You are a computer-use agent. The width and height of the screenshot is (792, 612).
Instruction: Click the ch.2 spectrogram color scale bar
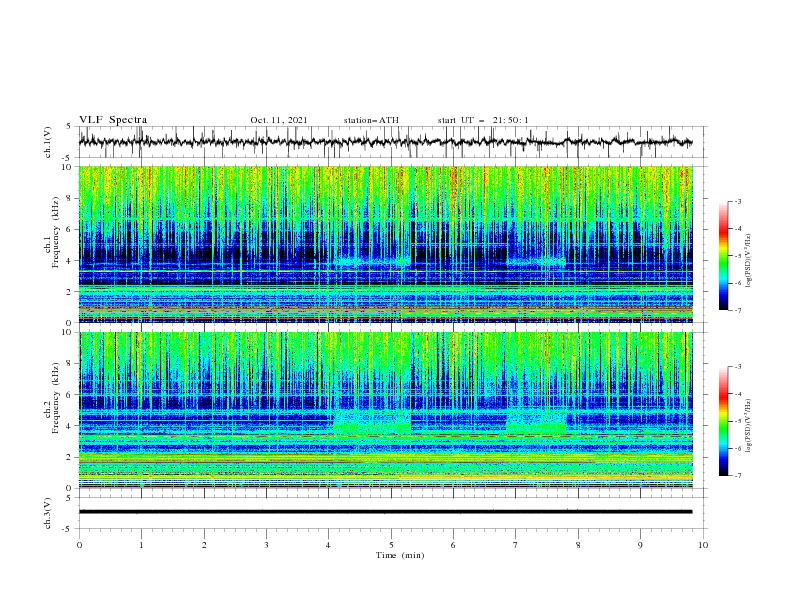724,421
